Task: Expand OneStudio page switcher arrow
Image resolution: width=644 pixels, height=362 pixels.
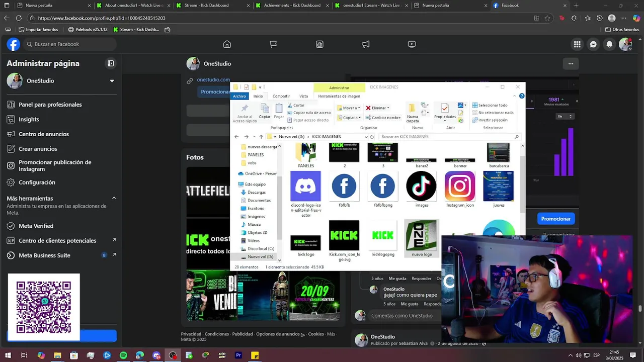Action: [x=112, y=81]
